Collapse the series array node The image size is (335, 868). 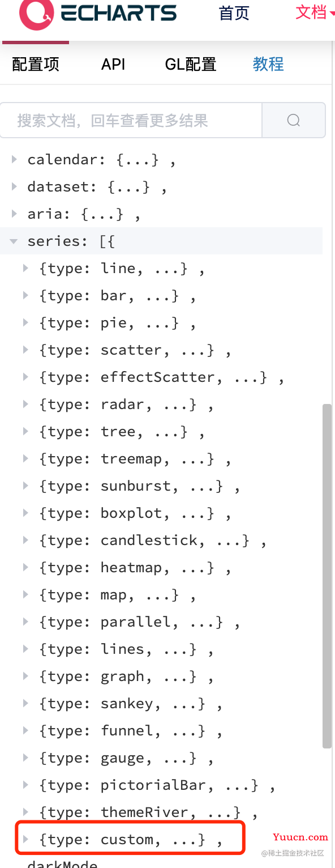point(14,241)
